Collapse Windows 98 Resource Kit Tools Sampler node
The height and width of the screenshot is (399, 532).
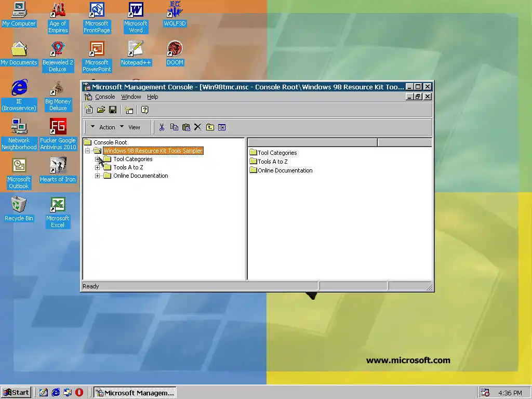point(87,151)
